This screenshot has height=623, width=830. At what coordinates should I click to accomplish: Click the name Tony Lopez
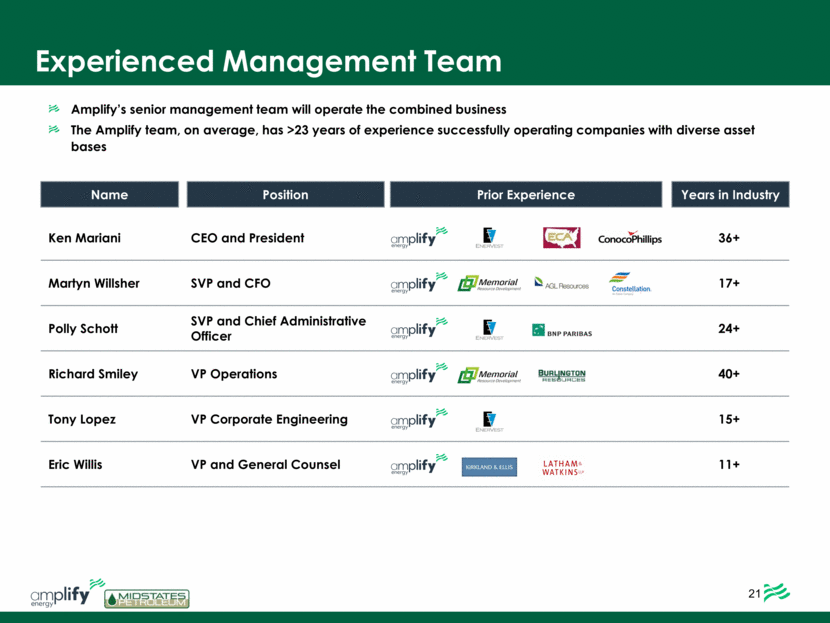point(82,419)
